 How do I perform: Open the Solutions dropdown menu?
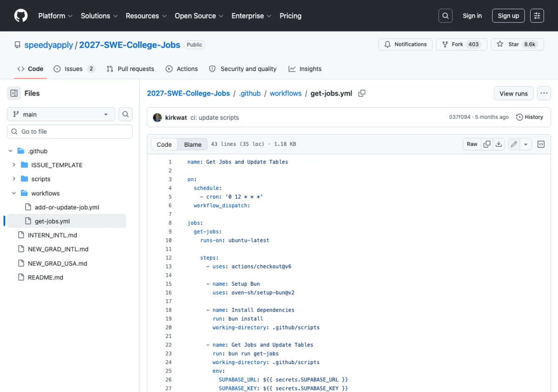[x=99, y=16]
